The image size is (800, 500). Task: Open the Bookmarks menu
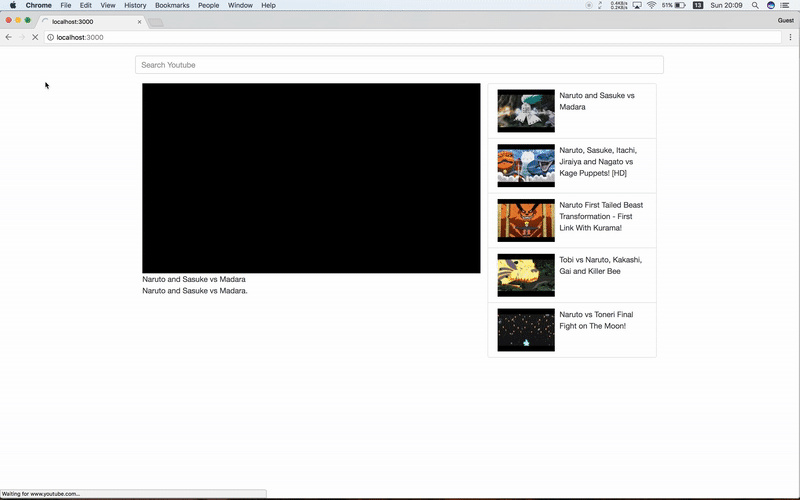coord(171,5)
